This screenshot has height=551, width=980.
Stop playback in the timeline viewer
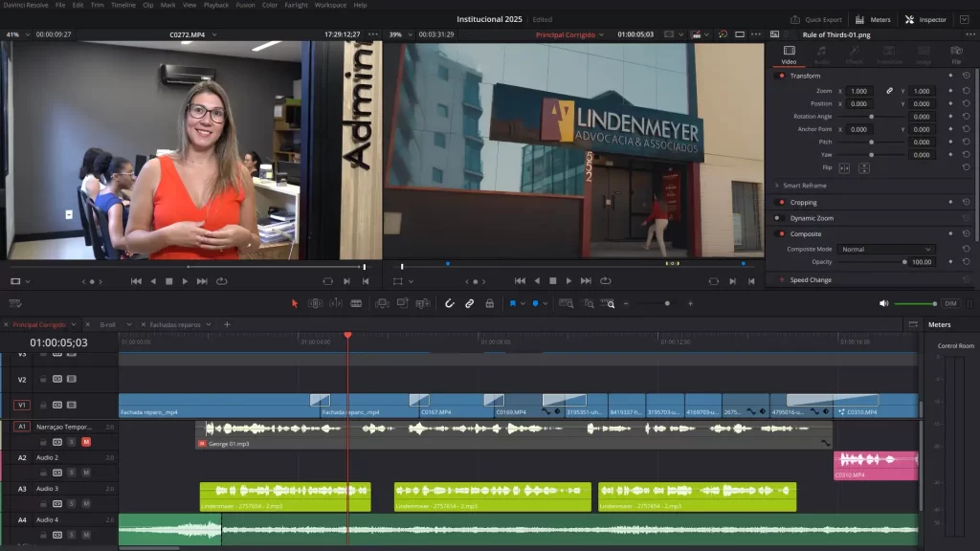553,281
